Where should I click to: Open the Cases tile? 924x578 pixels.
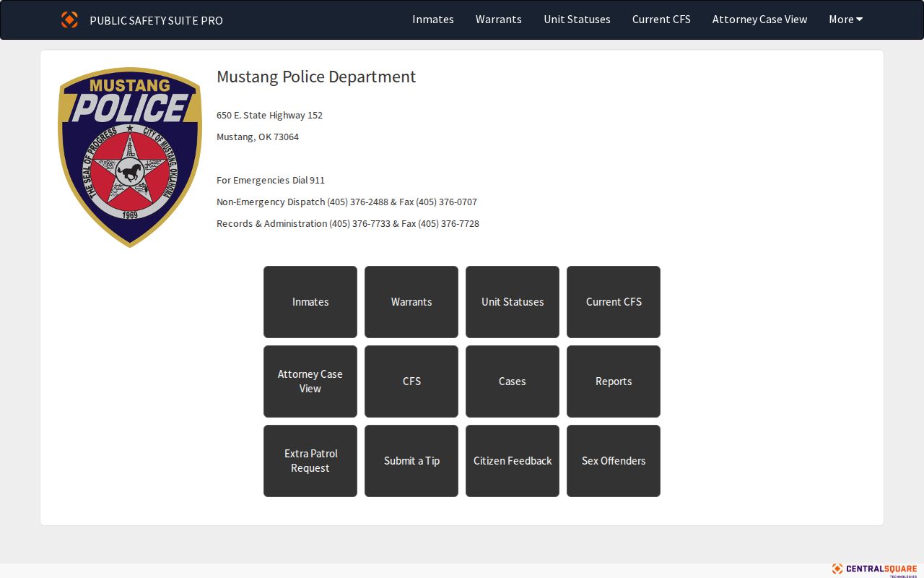coord(513,381)
